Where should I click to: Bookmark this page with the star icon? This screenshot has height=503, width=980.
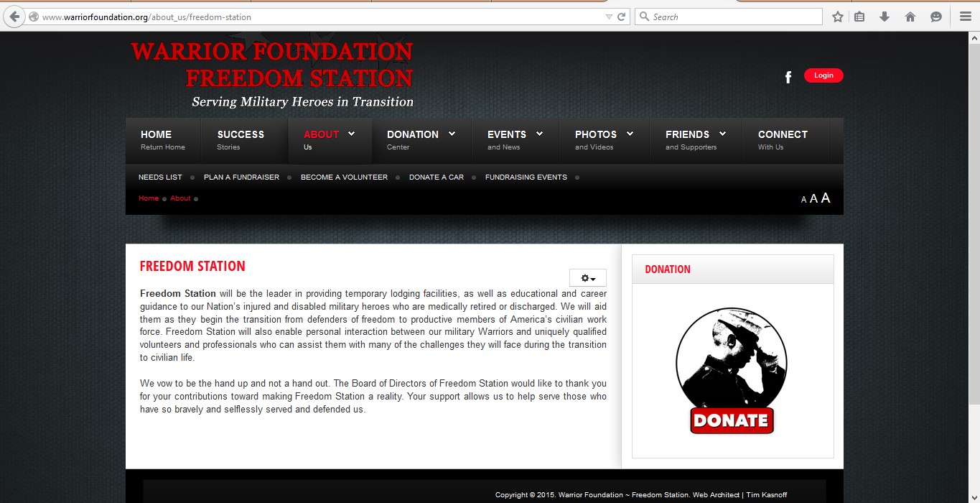tap(838, 17)
